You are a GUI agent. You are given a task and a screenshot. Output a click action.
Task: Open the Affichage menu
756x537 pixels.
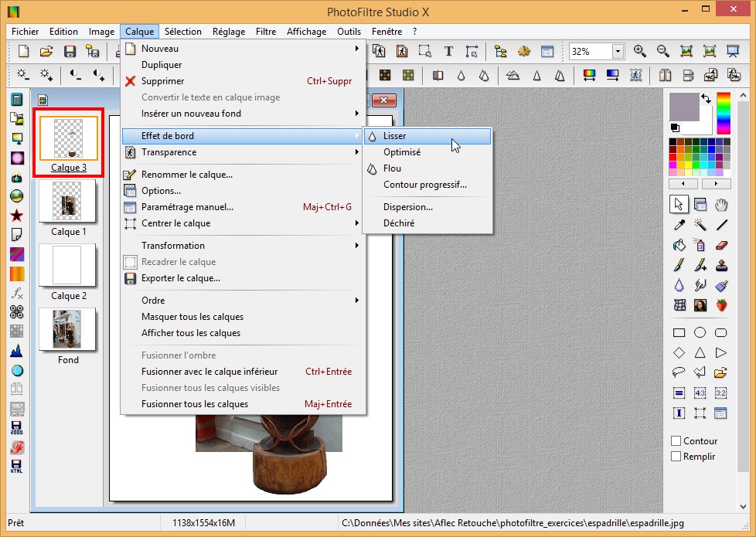pos(306,32)
